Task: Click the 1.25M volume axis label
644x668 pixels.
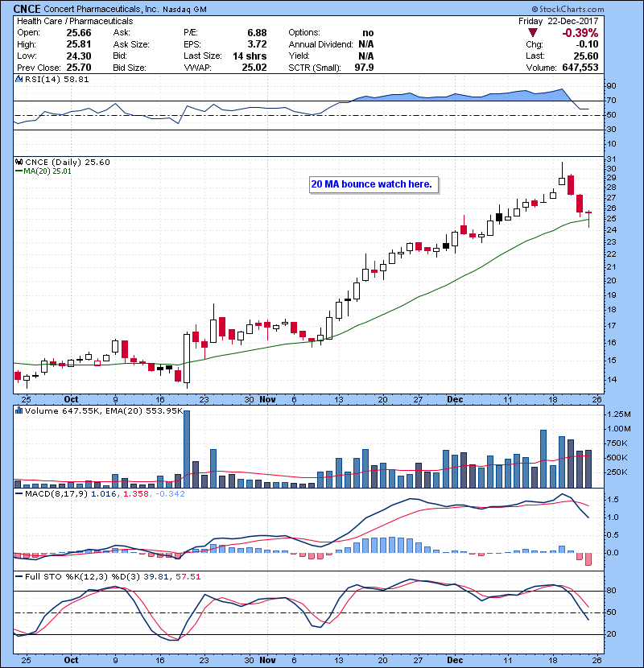Action: [x=619, y=414]
